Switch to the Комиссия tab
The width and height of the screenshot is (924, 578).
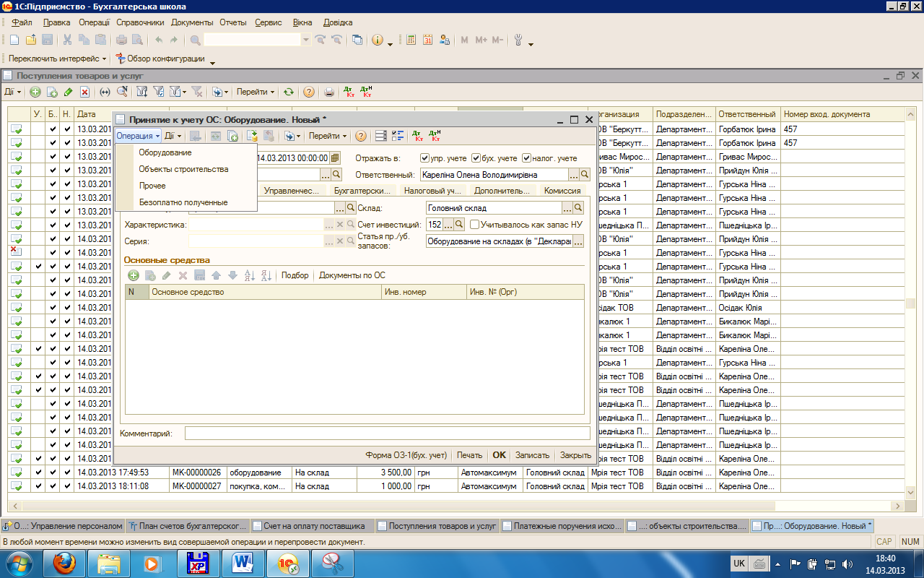[562, 191]
